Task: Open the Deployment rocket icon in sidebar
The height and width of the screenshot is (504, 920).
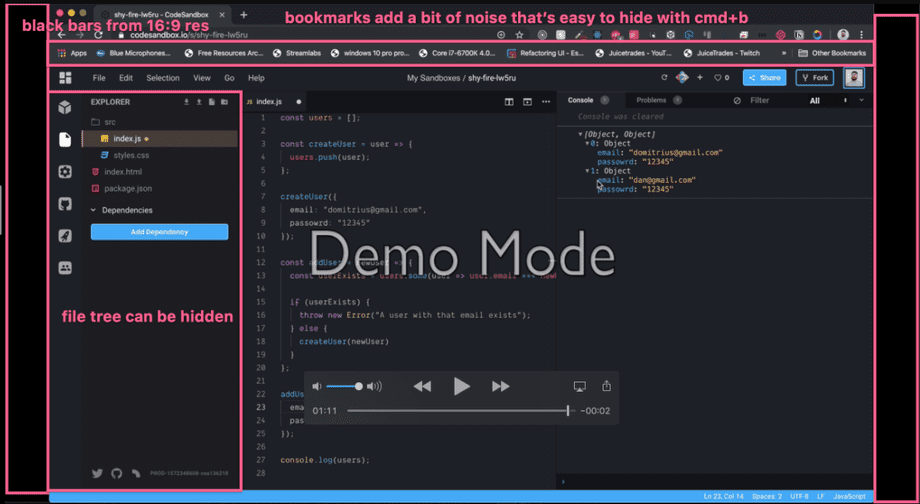Action: click(x=65, y=236)
